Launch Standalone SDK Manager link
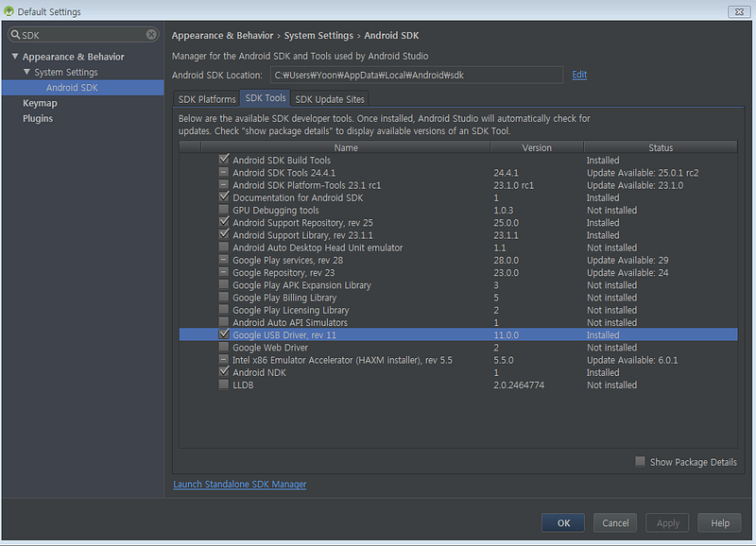The width and height of the screenshot is (756, 546). pyautogui.click(x=240, y=484)
